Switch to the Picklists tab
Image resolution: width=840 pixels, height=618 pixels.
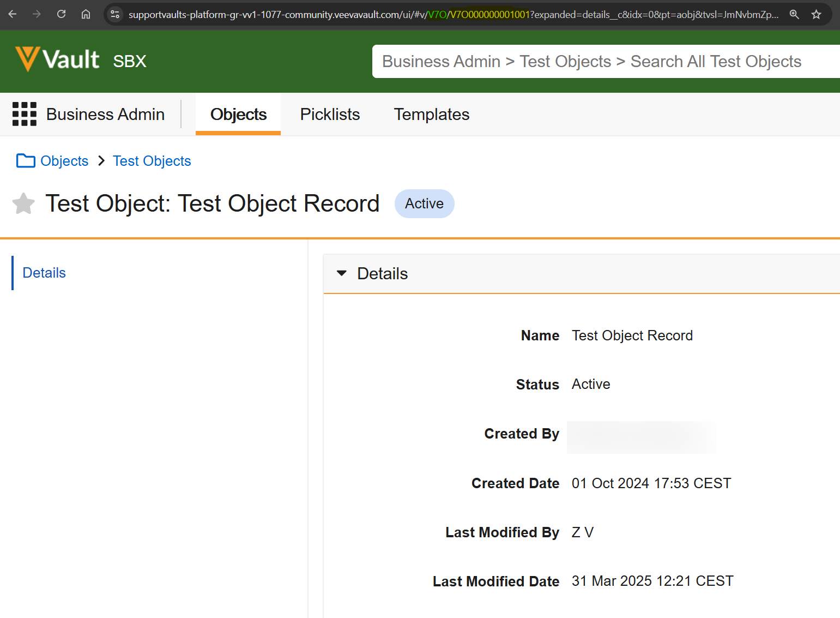330,115
